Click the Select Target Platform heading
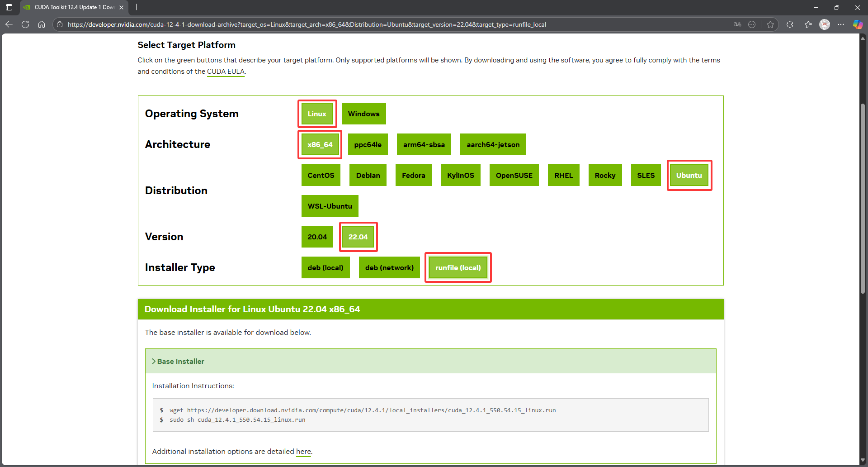Viewport: 868px width, 467px height. (x=186, y=45)
